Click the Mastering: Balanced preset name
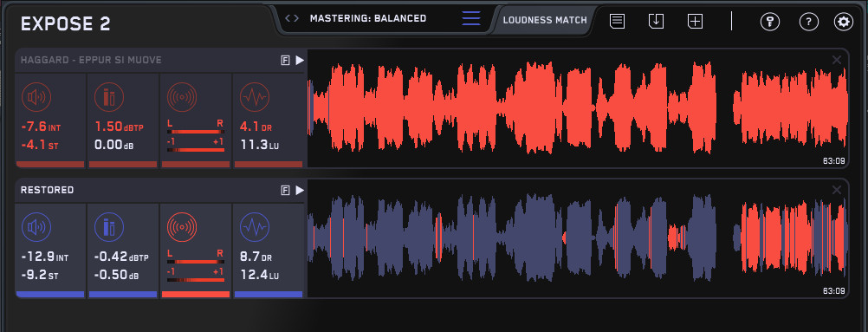 tap(368, 18)
